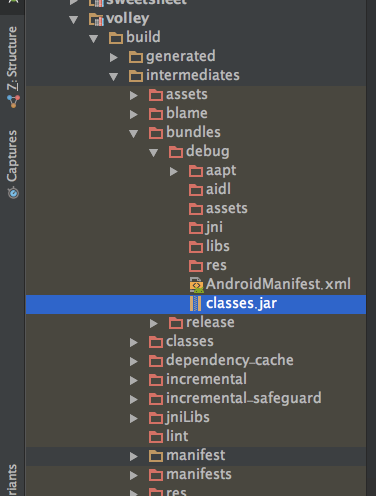The height and width of the screenshot is (496, 376).
Task: Collapse the debug folder arrow
Action: click(x=154, y=153)
